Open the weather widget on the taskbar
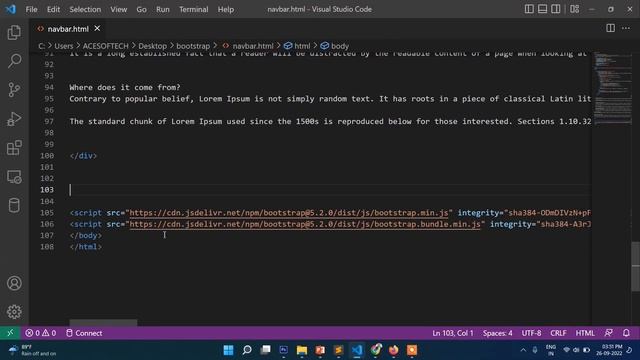 [x=33, y=350]
